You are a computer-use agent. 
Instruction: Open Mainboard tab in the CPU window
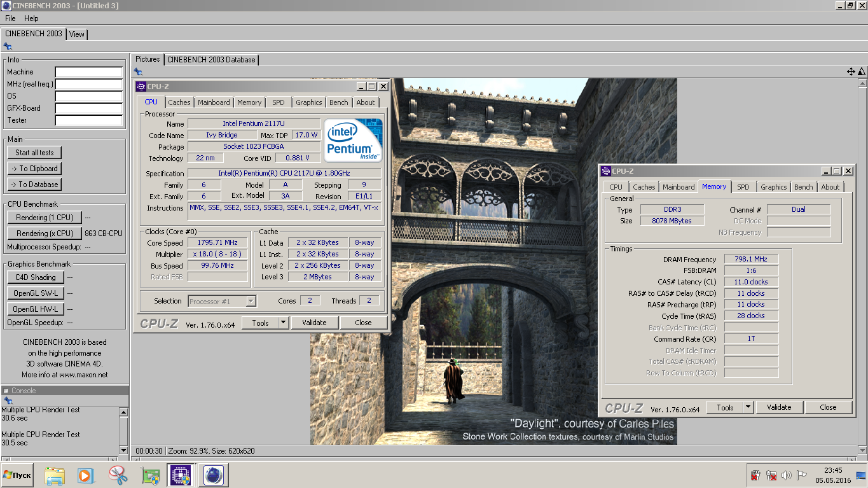coord(214,102)
